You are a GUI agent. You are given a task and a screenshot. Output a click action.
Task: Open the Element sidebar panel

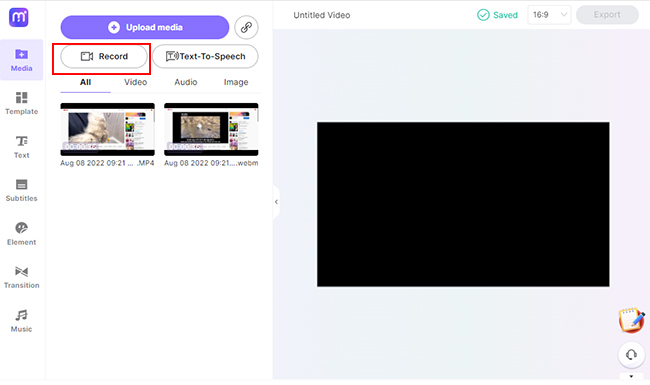pos(22,234)
